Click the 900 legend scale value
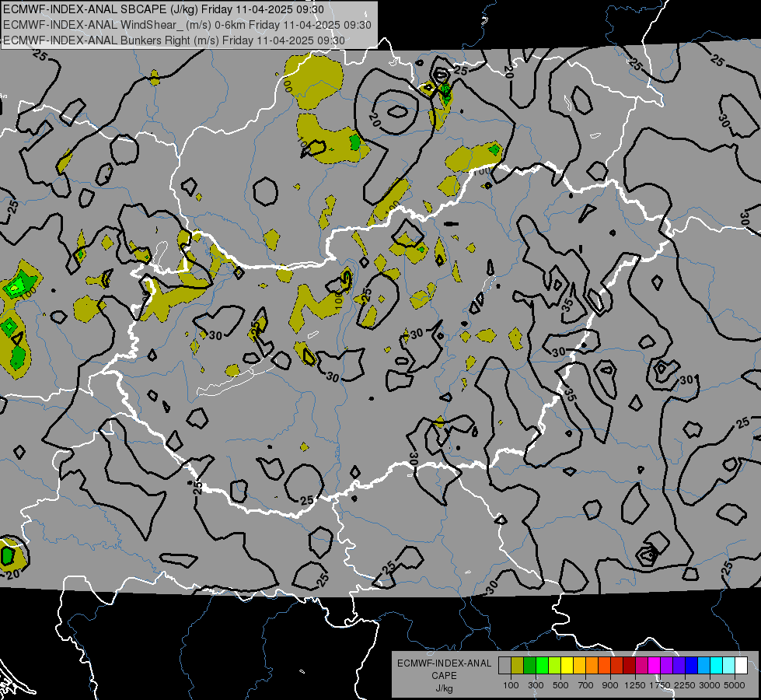Viewport: 761px width, 700px height. (610, 685)
